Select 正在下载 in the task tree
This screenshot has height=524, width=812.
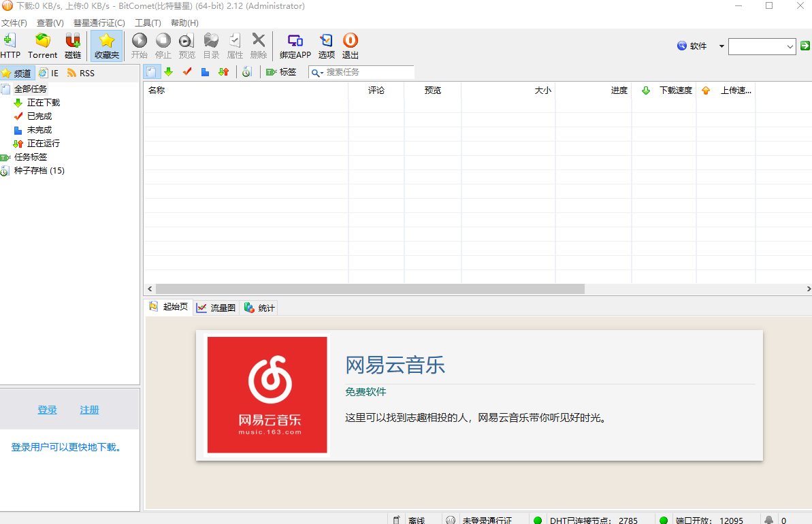[43, 103]
